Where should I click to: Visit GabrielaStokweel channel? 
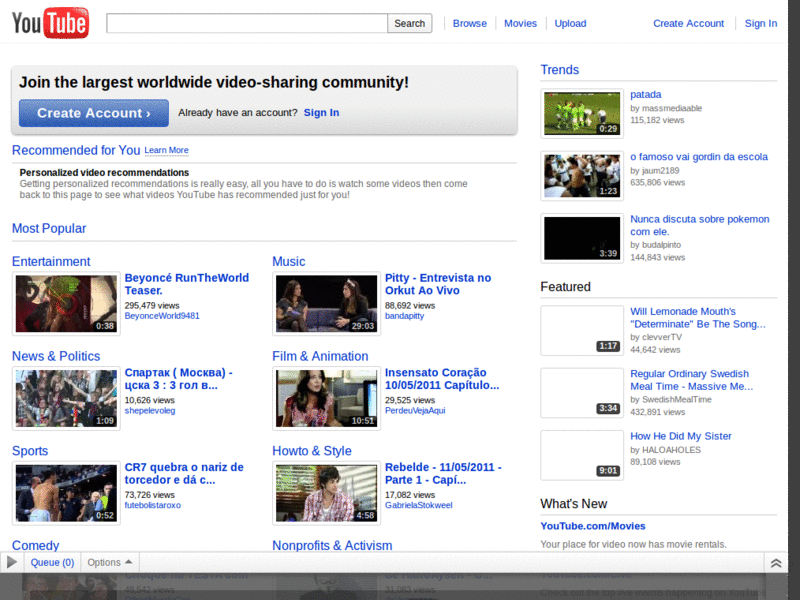(x=418, y=505)
